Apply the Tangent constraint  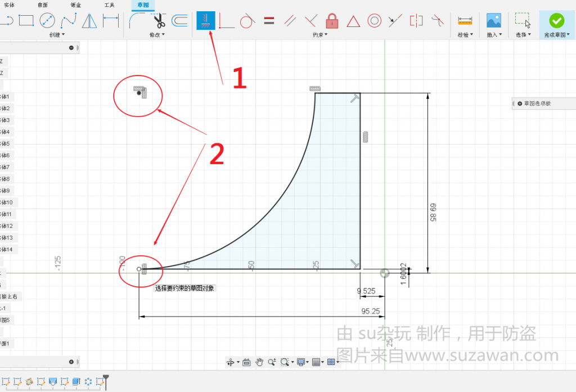point(247,21)
